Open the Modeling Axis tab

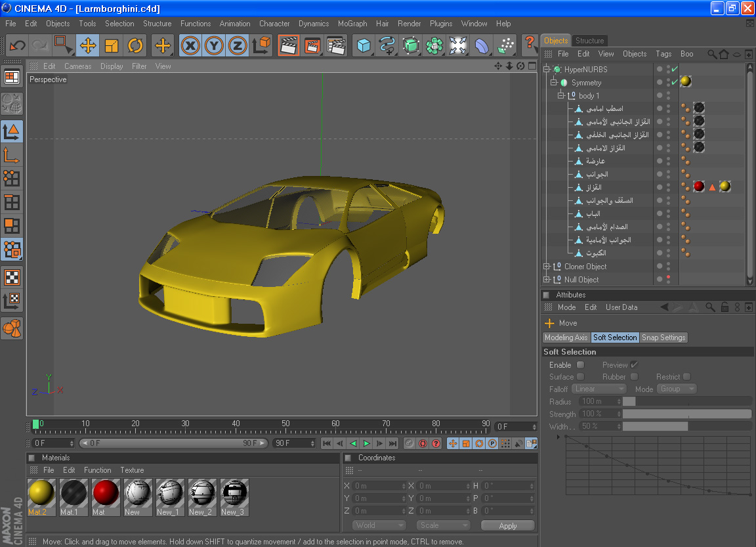566,338
